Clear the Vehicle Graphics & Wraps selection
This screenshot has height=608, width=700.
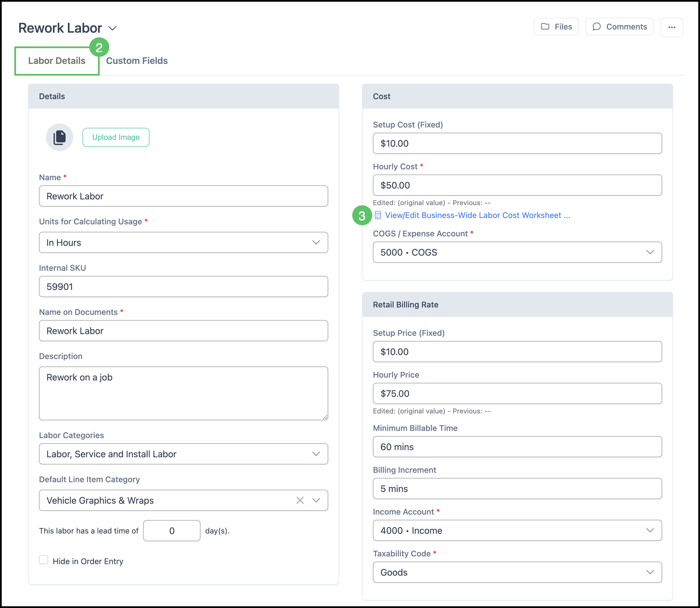300,501
